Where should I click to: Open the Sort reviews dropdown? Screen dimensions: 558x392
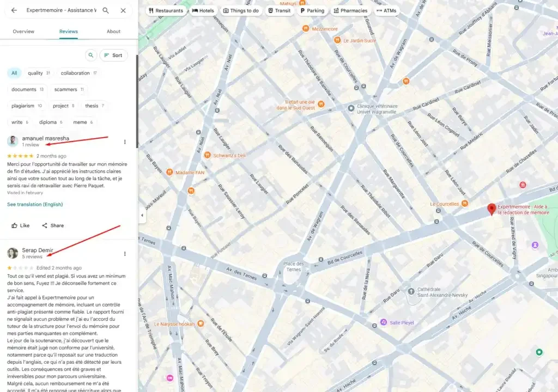coord(113,55)
